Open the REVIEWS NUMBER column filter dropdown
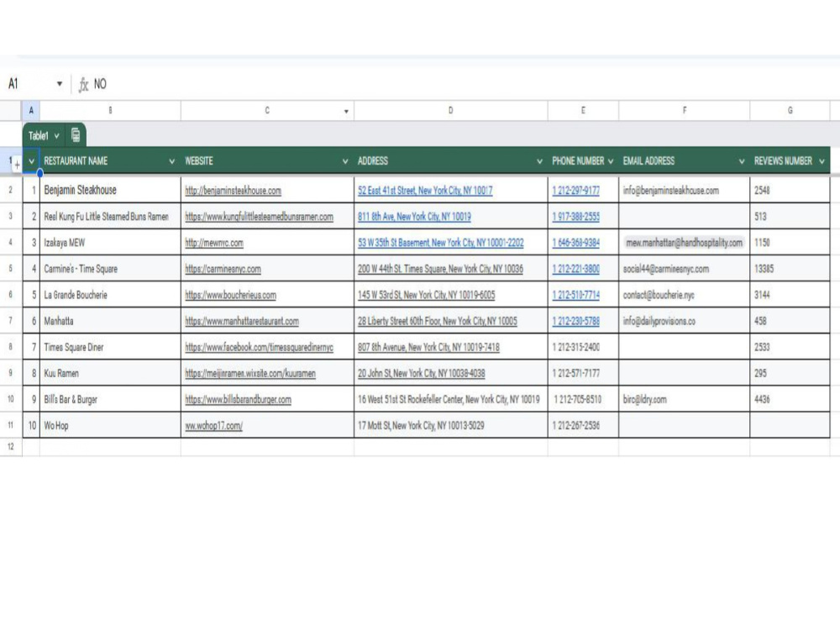This screenshot has width=840, height=630. click(822, 161)
